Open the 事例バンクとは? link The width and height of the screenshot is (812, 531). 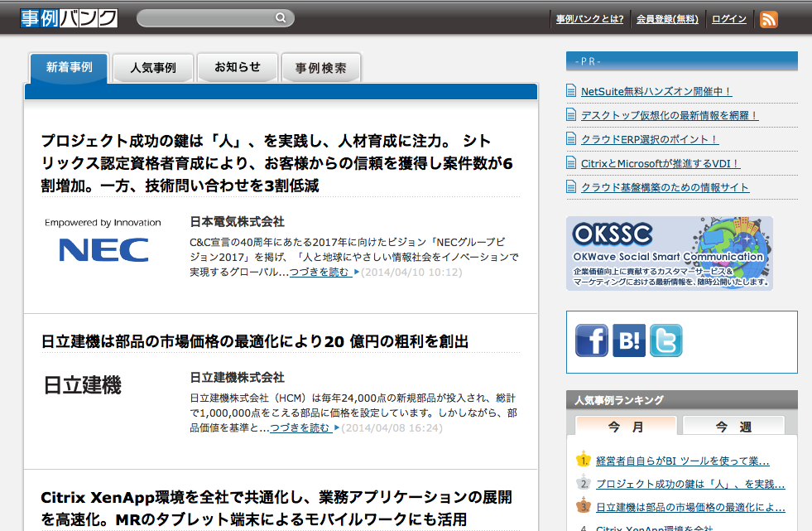click(x=589, y=19)
